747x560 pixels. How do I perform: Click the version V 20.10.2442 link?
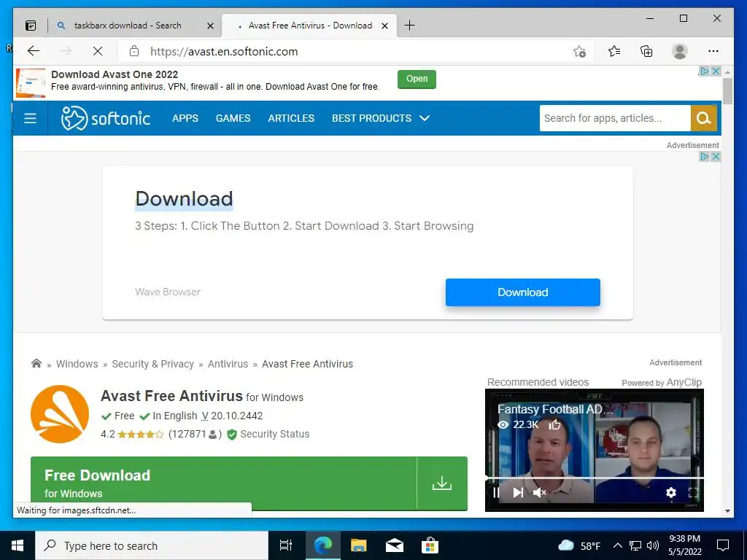233,416
